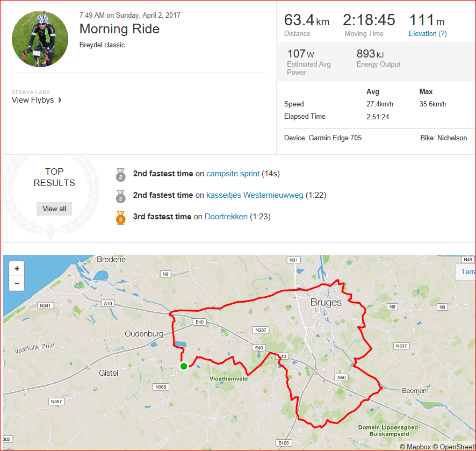The height and width of the screenshot is (451, 476).
Task: Click the map zoom in plus button
Action: coord(17,269)
